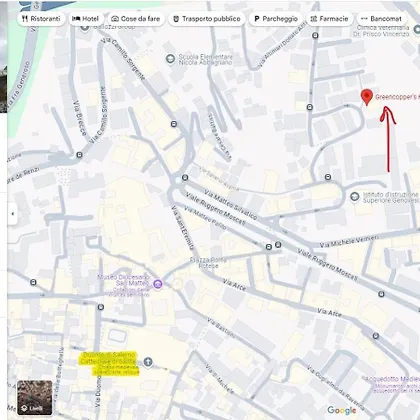
Task: Click the Via Duomo street label
Action: tap(98, 391)
